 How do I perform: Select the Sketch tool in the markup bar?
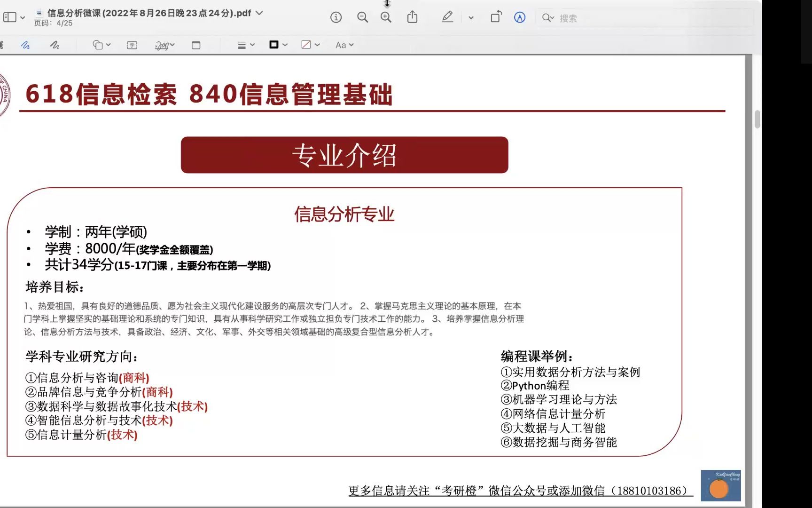[25, 45]
